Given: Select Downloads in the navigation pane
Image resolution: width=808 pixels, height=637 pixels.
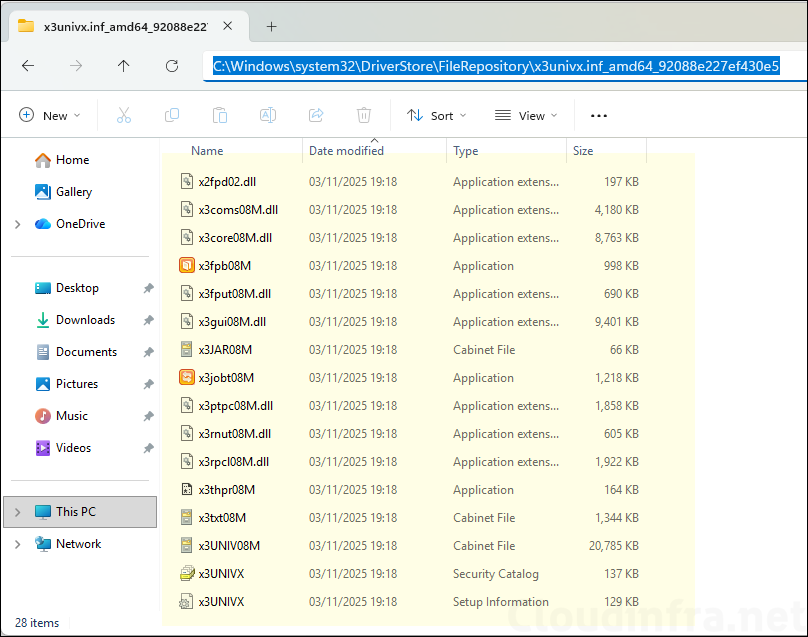Looking at the screenshot, I should coord(85,320).
